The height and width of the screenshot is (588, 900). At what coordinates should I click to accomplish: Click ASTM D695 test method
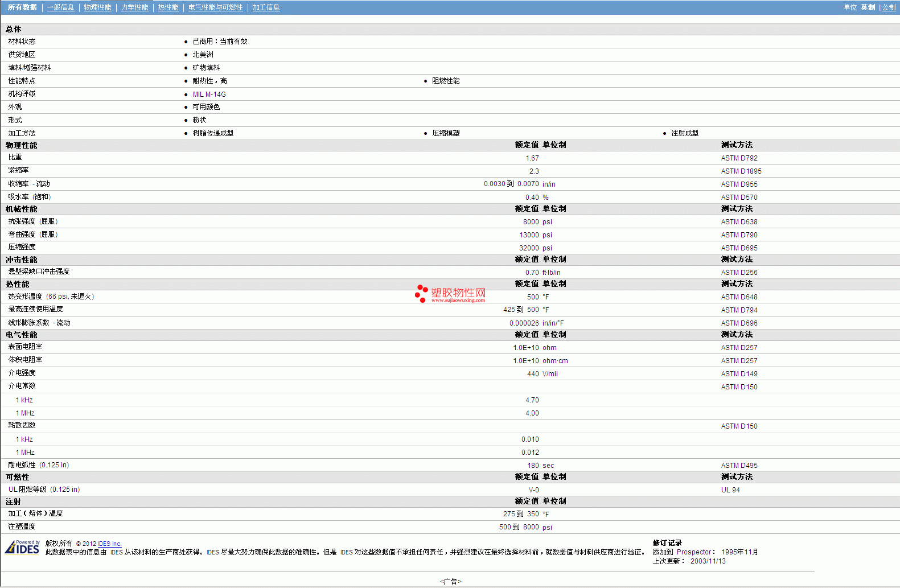coord(739,248)
